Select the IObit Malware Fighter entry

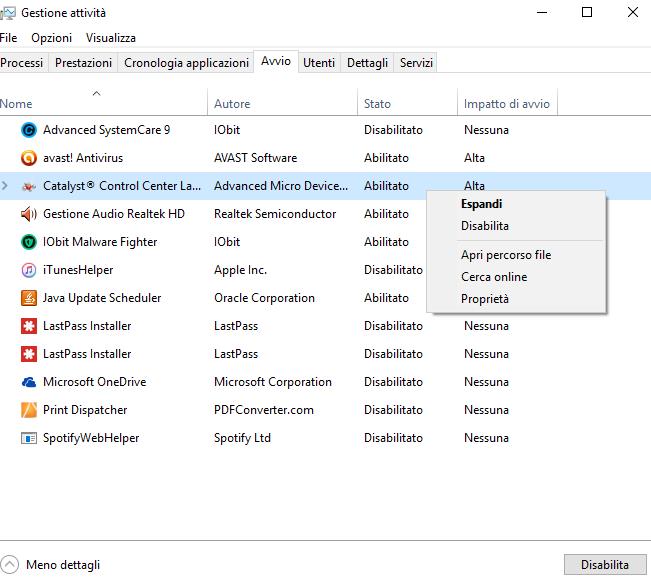(x=100, y=242)
